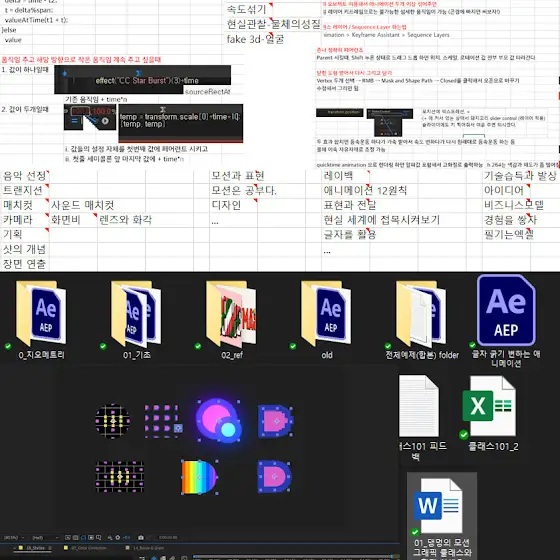The width and height of the screenshot is (560, 560).
Task: Select the 음악 선정 cell
Action: (x=24, y=176)
